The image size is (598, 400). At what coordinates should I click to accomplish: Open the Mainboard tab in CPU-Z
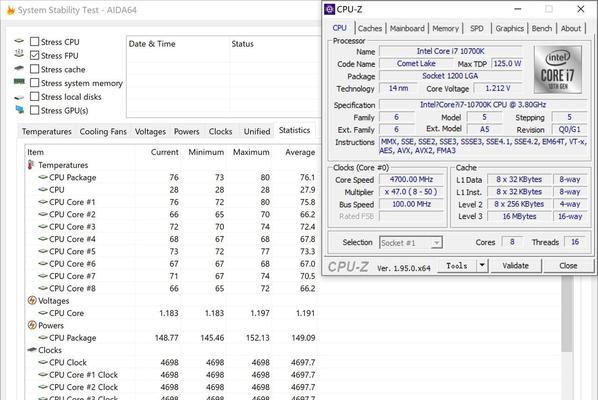click(407, 29)
